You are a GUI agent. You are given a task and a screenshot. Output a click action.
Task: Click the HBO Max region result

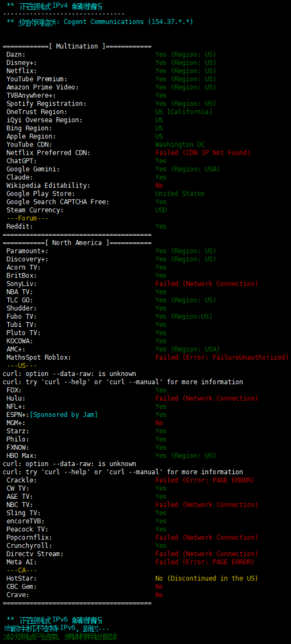tap(185, 456)
